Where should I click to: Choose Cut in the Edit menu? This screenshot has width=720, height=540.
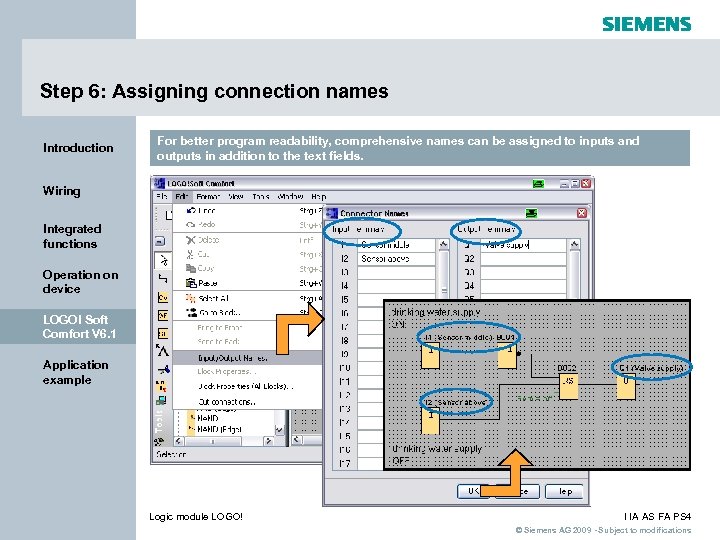[248, 254]
